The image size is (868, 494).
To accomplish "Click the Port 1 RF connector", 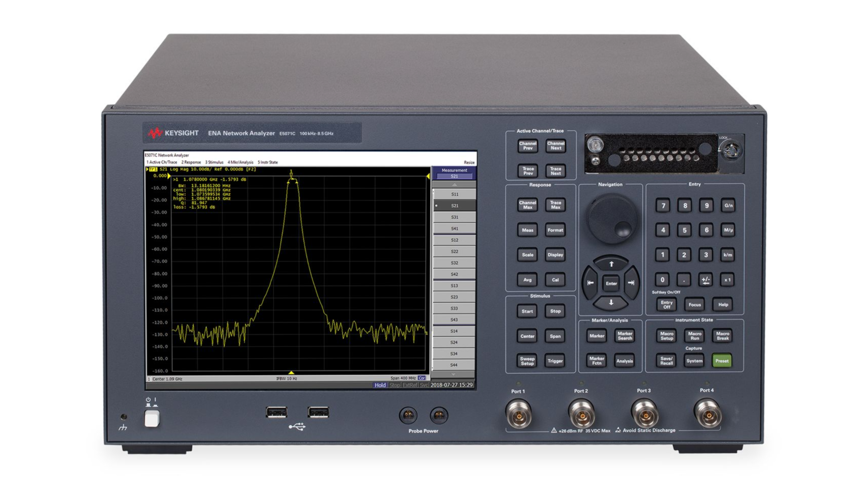I will point(519,413).
